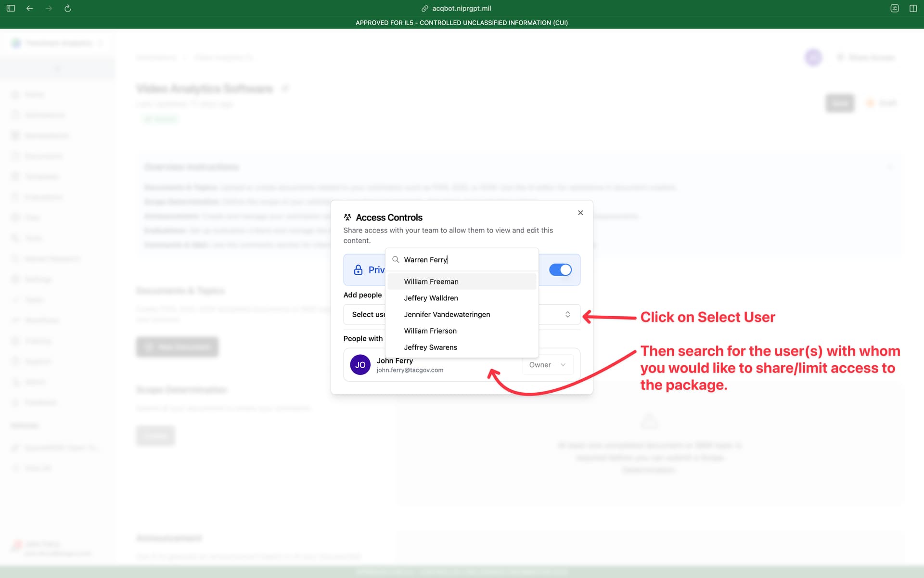Click the search magnifier icon in user search
The width and height of the screenshot is (924, 578).
tap(396, 259)
